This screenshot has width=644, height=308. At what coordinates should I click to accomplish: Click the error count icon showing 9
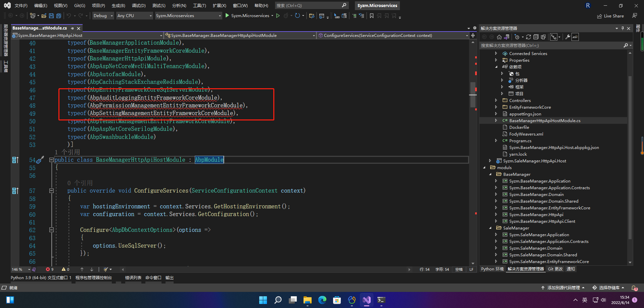tap(48, 269)
